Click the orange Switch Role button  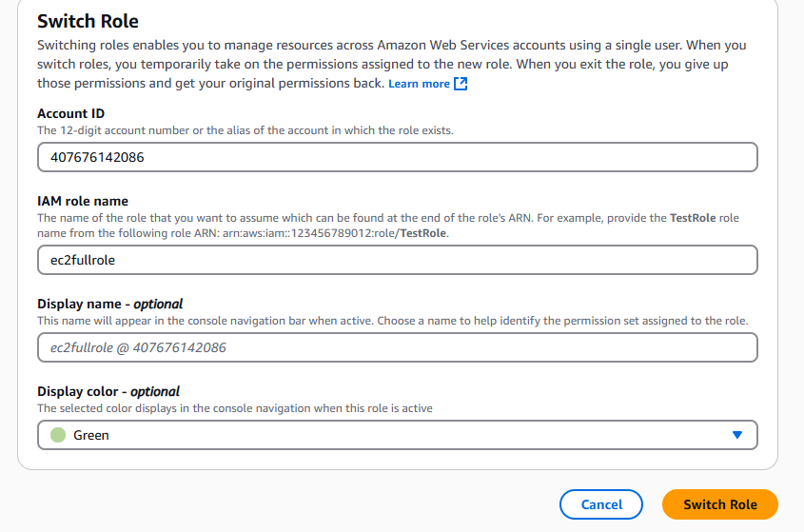[720, 504]
